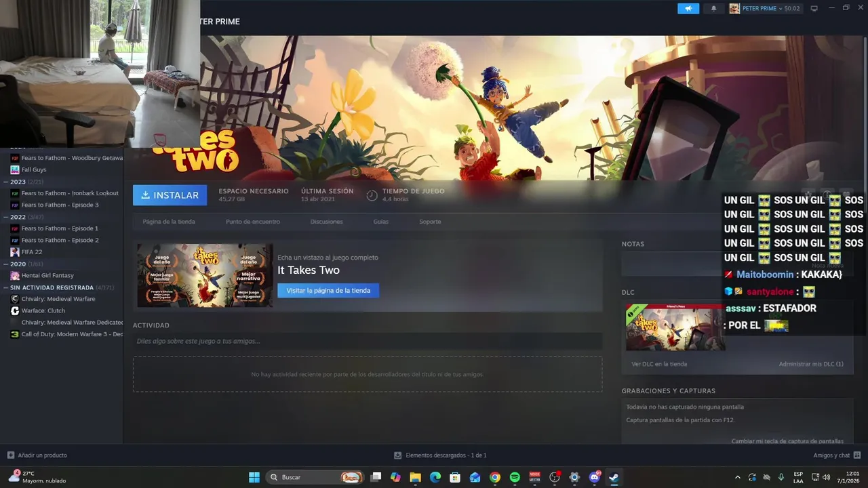
Task: Click the Amigos y chat icon
Action: (857, 455)
